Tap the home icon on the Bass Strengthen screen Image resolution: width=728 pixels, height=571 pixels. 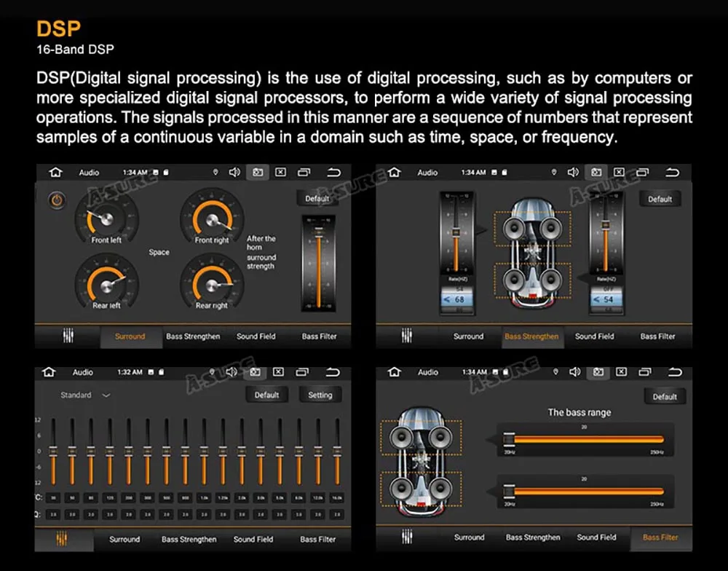point(394,173)
